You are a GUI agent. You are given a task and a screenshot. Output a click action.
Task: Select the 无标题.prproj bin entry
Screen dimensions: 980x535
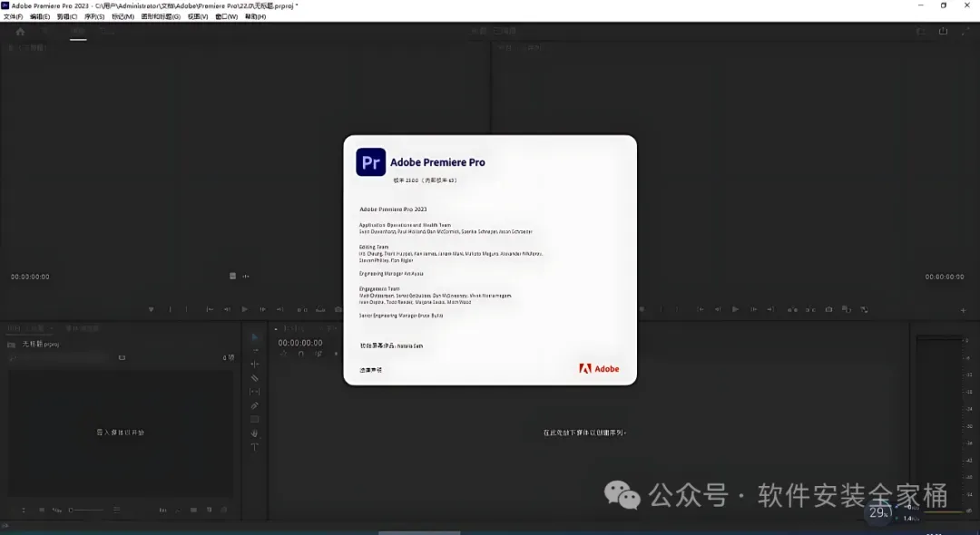[x=40, y=344]
